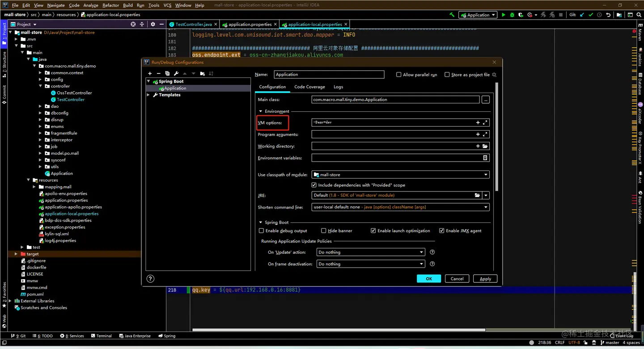Viewport: 644px width, 349px height.
Task: Expand the VM options field editor
Action: pyautogui.click(x=485, y=122)
